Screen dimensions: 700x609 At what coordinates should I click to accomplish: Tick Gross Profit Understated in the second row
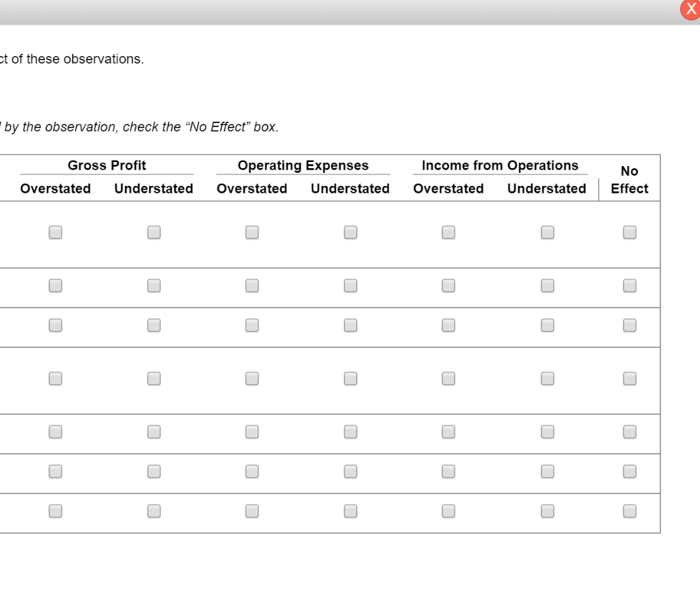[154, 285]
